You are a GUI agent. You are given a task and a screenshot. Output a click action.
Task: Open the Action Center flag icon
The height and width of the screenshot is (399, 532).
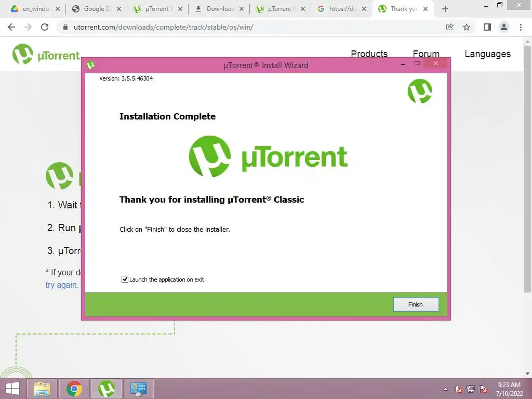pyautogui.click(x=483, y=389)
